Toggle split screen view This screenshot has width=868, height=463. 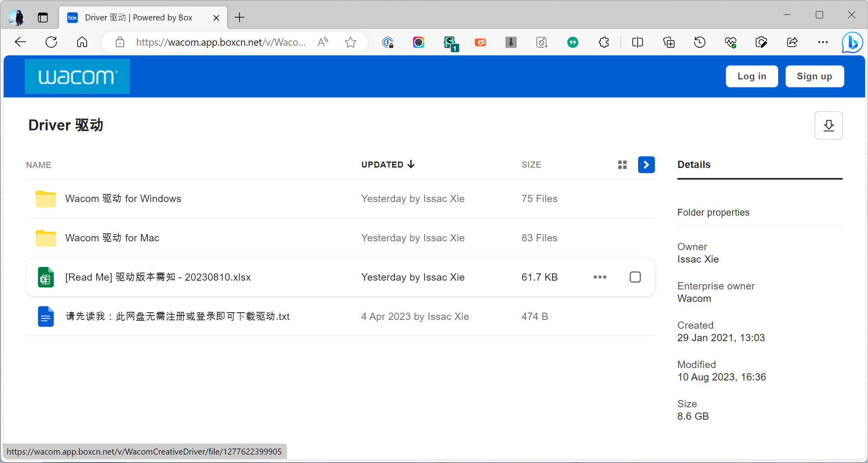point(637,42)
